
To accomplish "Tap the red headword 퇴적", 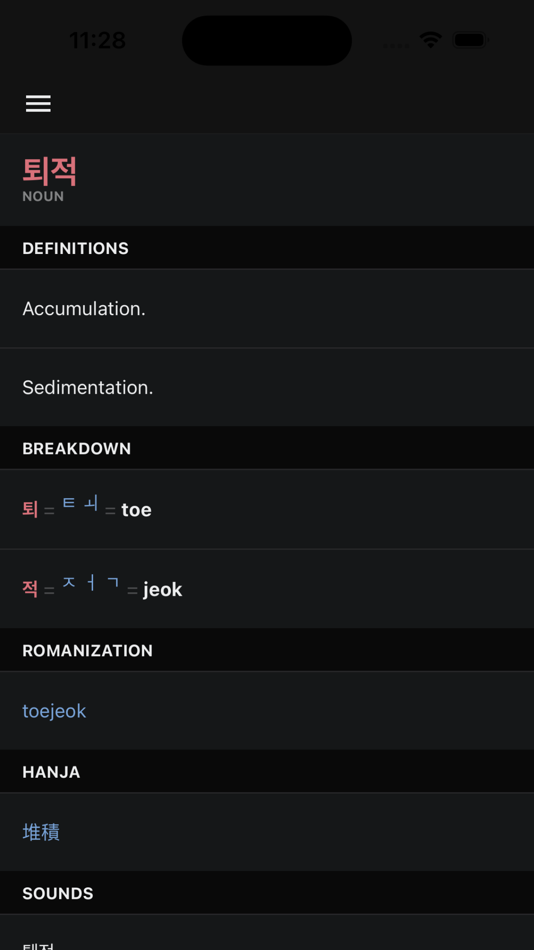I will pyautogui.click(x=50, y=171).
